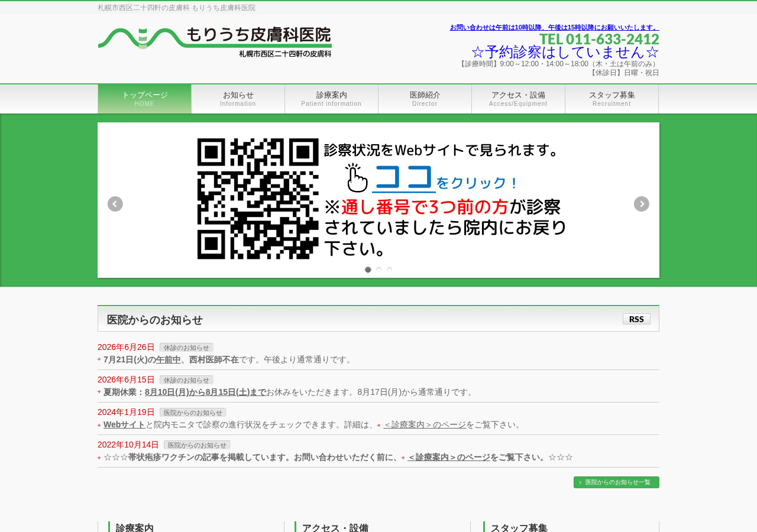The image size is (757, 532).
Task: Click the 医院からのお知らせ section heading
Action: coord(154,320)
